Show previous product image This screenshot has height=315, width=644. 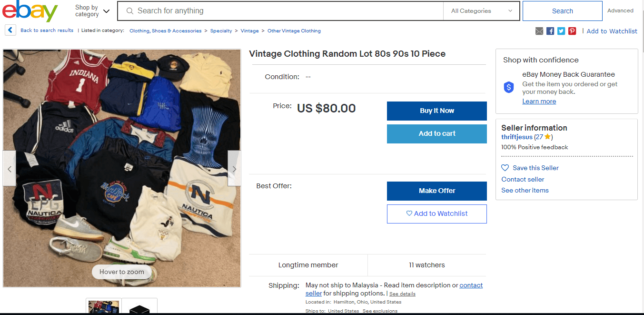(10, 168)
